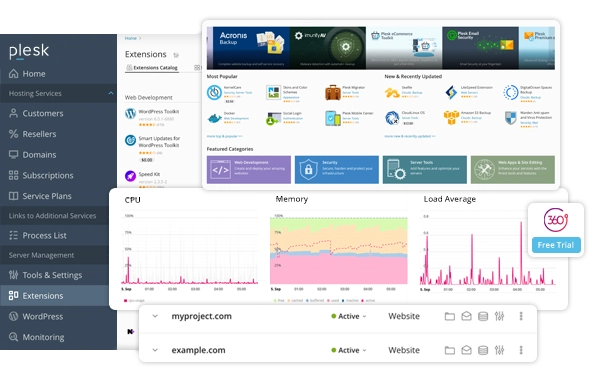Viewport: 591px width, 374px height.
Task: Click the Plesk logo
Action: [x=29, y=51]
